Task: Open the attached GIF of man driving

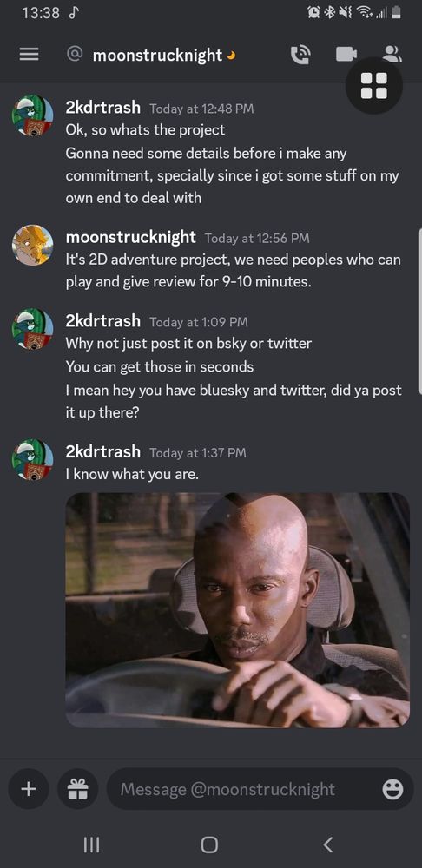Action: click(x=238, y=610)
